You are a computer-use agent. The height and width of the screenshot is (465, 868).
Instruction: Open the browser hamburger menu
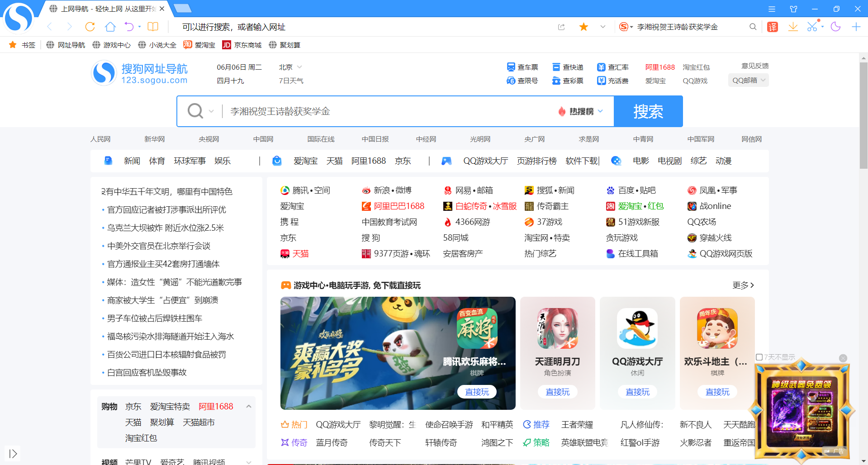[772, 9]
